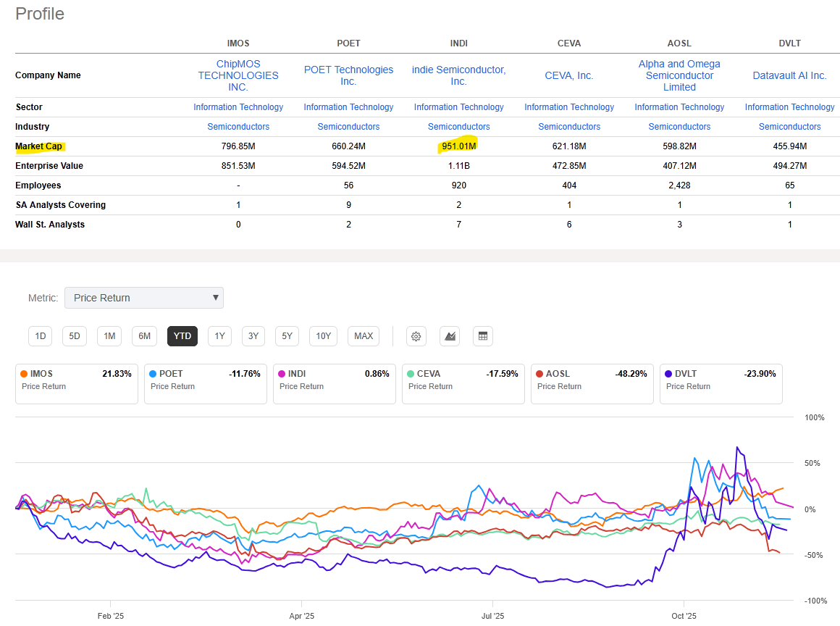This screenshot has width=840, height=626.
Task: Select the 1D time range
Action: (x=40, y=335)
